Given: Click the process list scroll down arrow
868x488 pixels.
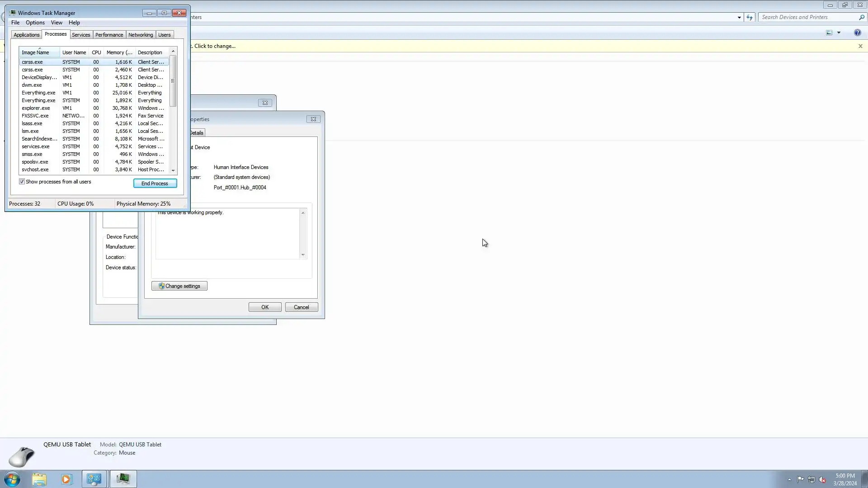Looking at the screenshot, I should (173, 170).
